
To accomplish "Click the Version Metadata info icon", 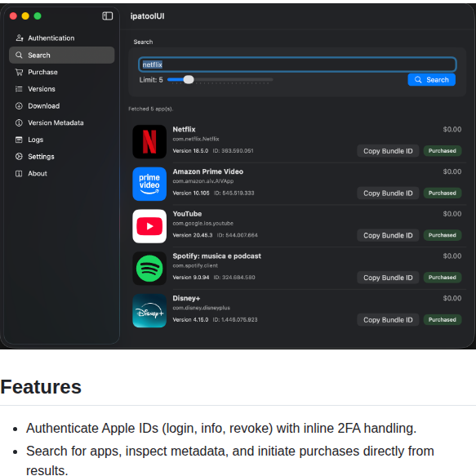I will (x=19, y=122).
